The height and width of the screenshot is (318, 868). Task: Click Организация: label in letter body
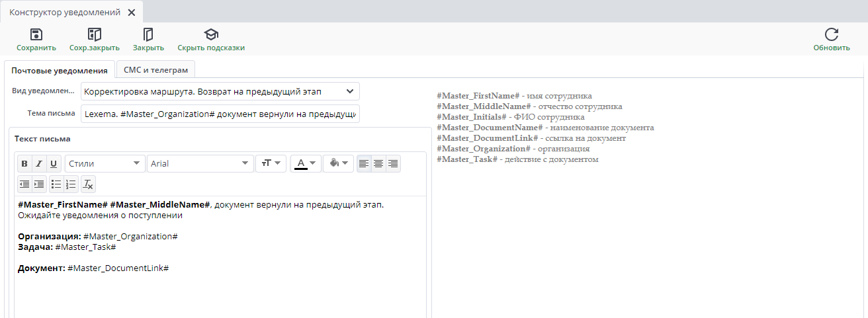(50, 236)
